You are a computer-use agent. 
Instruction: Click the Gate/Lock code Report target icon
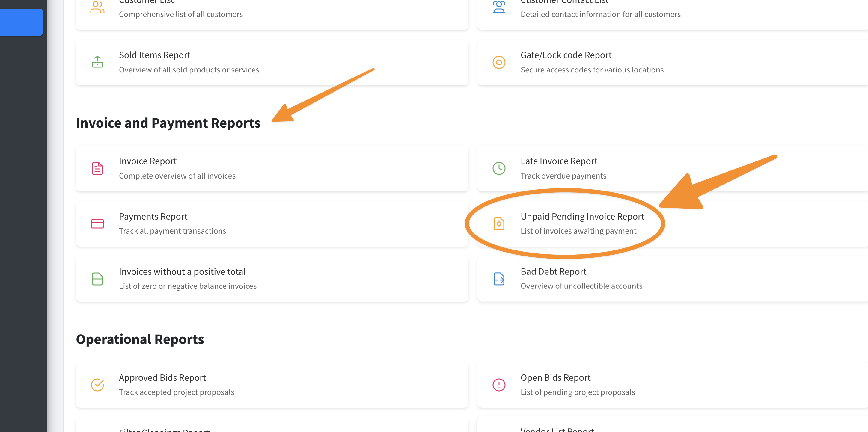pyautogui.click(x=499, y=62)
